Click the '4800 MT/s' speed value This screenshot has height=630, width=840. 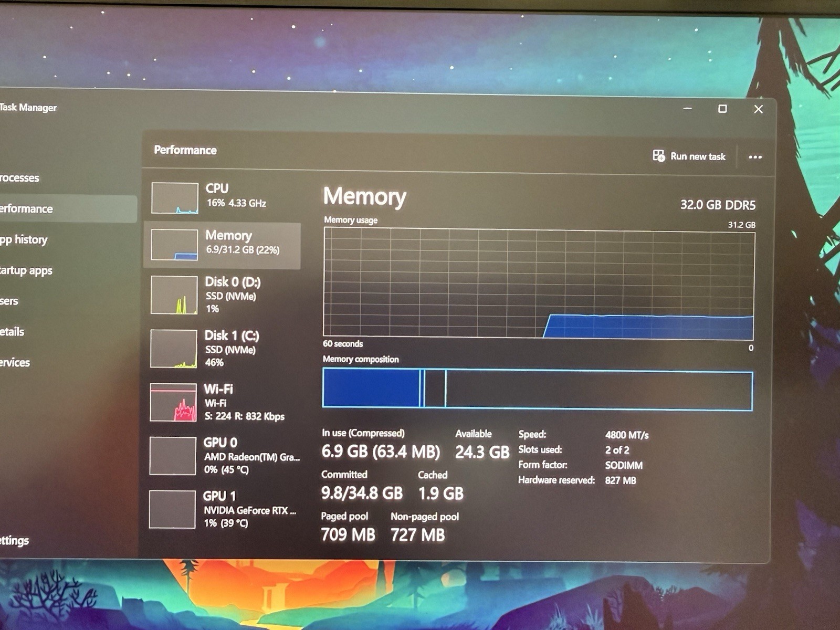click(x=627, y=435)
